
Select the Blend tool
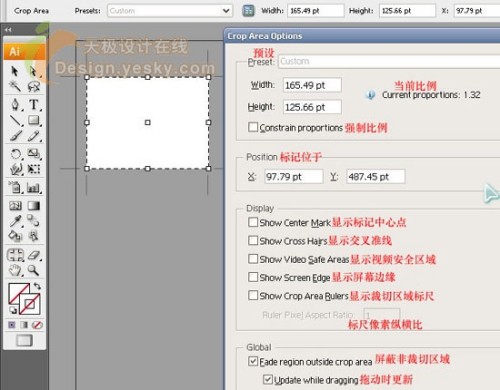(x=34, y=221)
